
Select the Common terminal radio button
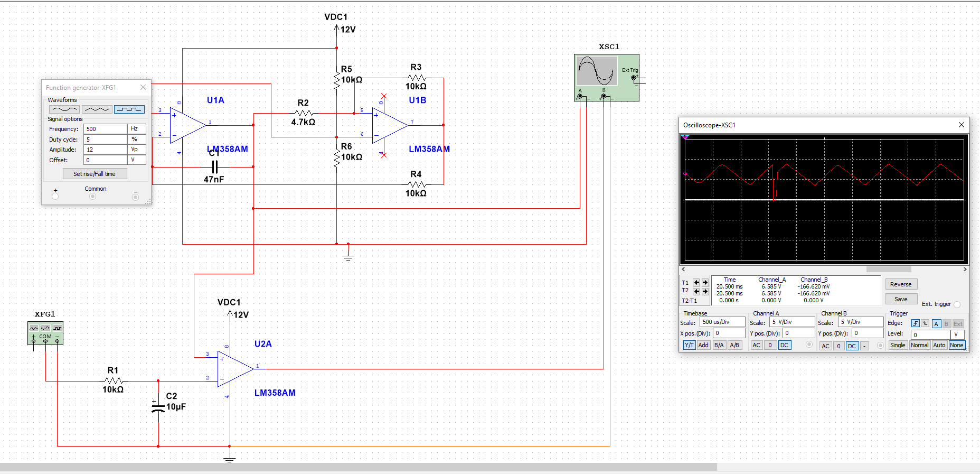pos(93,197)
